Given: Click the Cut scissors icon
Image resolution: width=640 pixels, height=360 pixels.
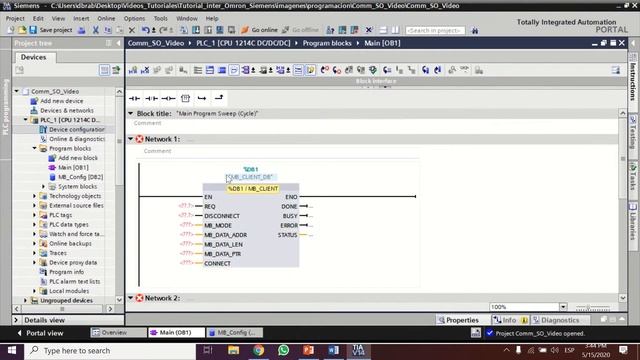Looking at the screenshot, I should (96, 30).
